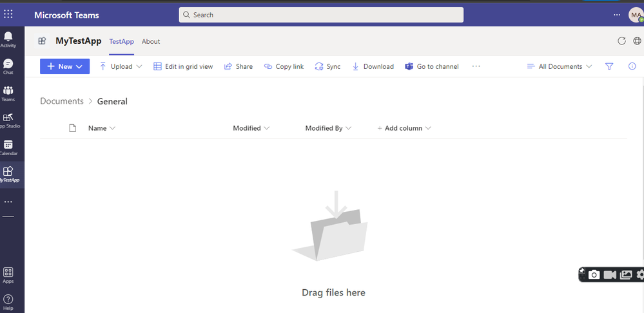Click Go to channel
Image resolution: width=644 pixels, height=313 pixels.
tap(432, 66)
